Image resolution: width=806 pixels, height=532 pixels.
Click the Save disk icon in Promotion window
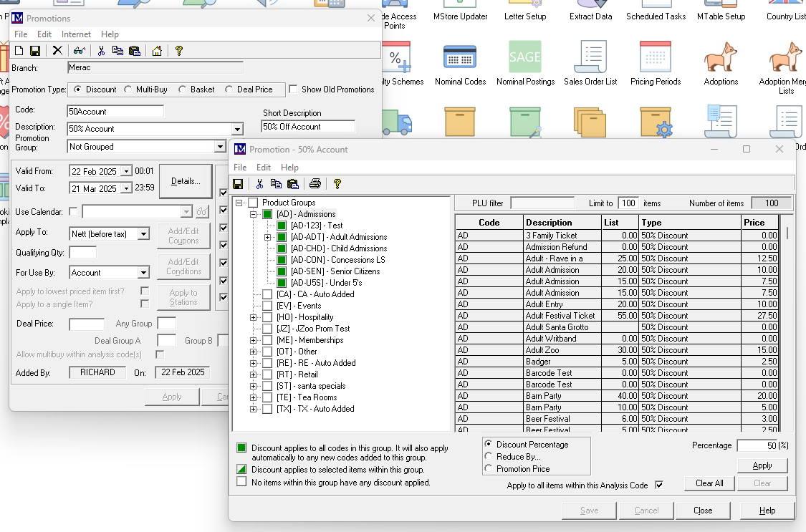click(238, 184)
